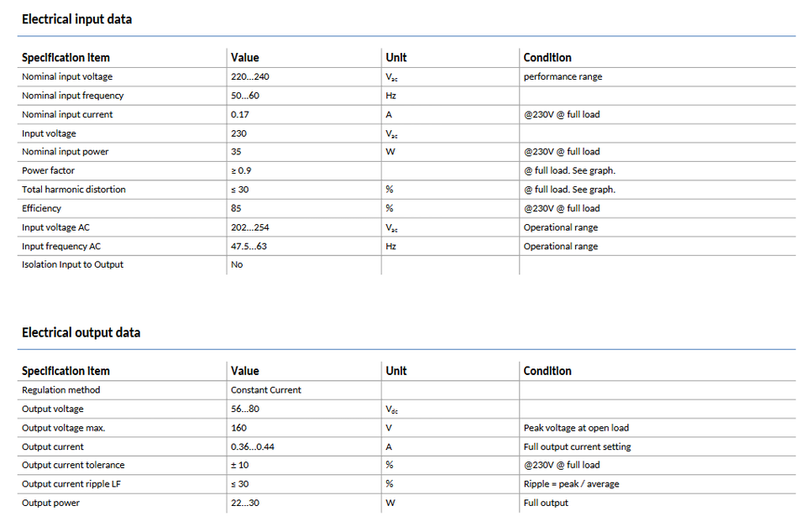Click the "Power factor" specification item

pyautogui.click(x=49, y=170)
